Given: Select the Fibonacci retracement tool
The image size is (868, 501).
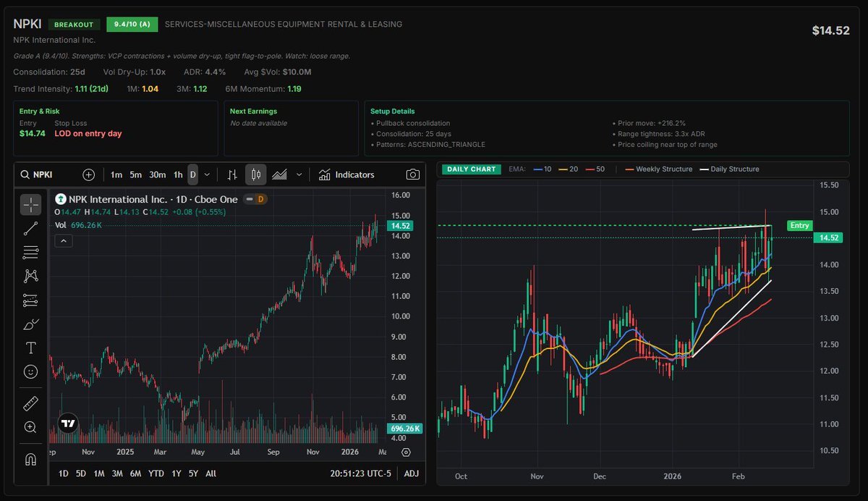Looking at the screenshot, I should coord(31,253).
